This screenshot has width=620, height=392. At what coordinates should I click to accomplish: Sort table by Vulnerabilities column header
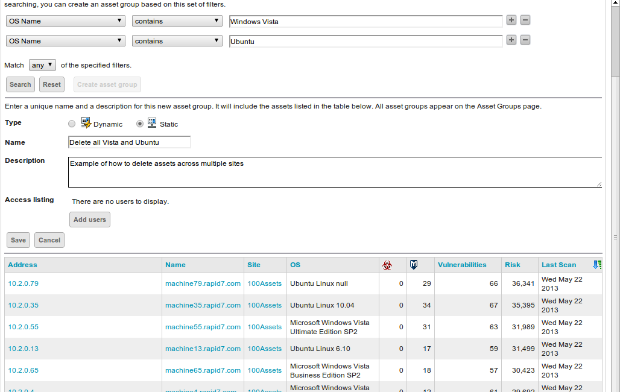[x=462, y=265]
